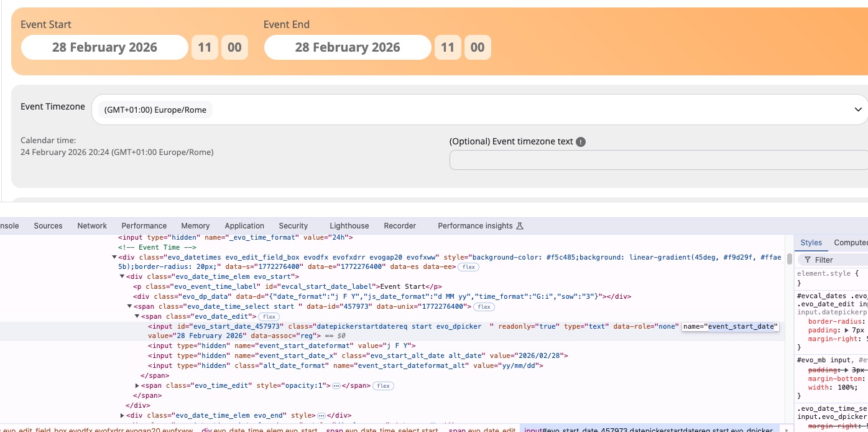868x432 pixels.
Task: Collapse the evo_datetimes div node
Action: coord(114,257)
